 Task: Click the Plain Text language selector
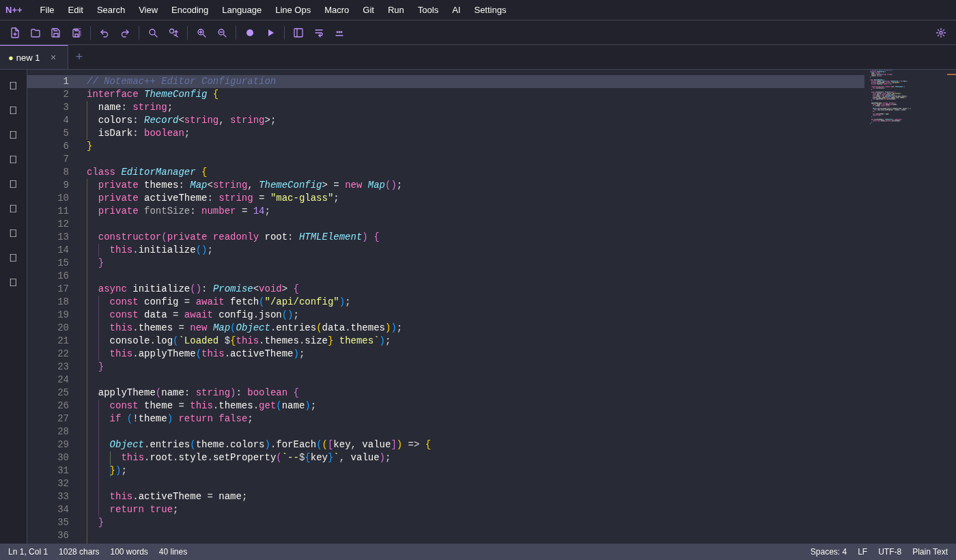pyautogui.click(x=930, y=552)
